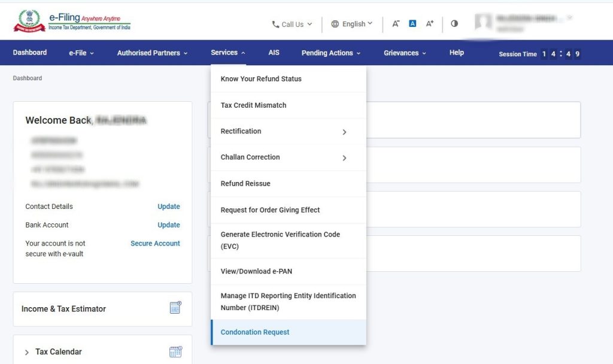
Task: Increase font size with A+ icon
Action: click(x=430, y=23)
